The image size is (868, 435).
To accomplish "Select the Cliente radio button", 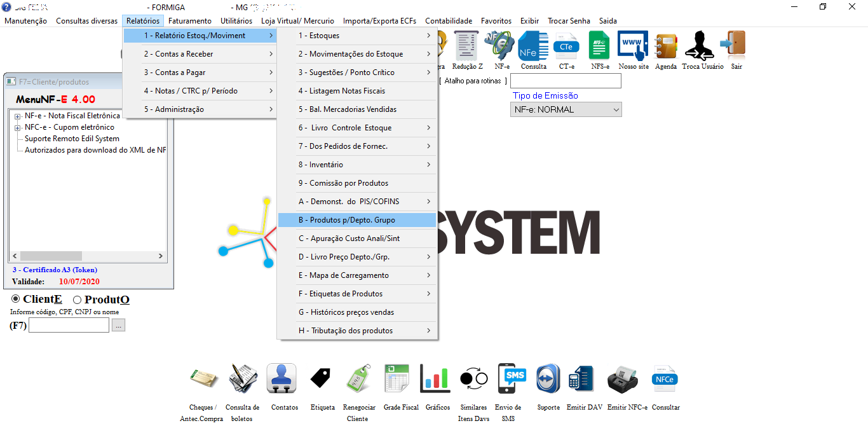I will pyautogui.click(x=16, y=300).
